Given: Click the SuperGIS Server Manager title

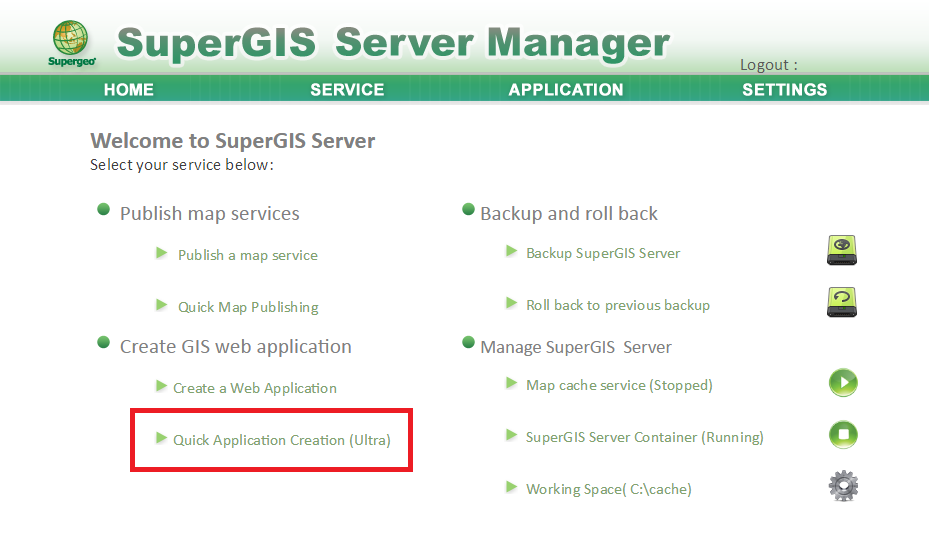Looking at the screenshot, I should pyautogui.click(x=393, y=43).
